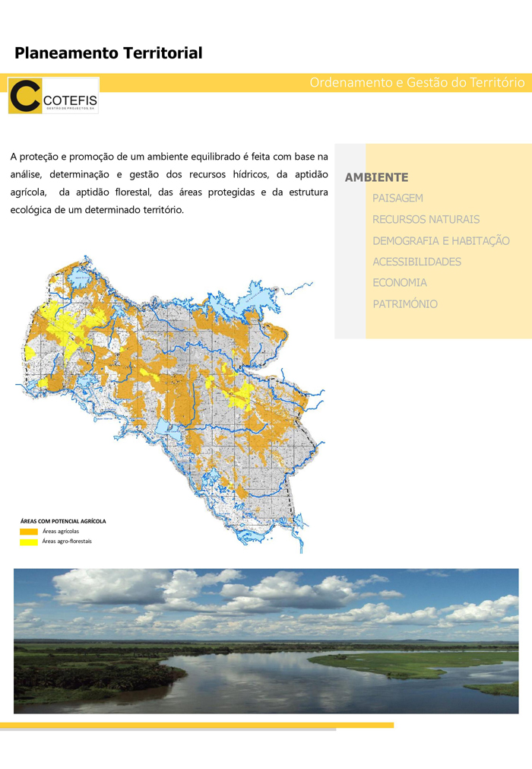Click the PATRIMÓNIO menu item
This screenshot has width=532, height=769.
point(404,303)
